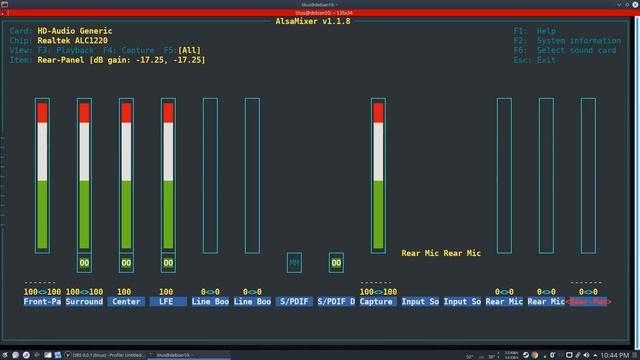Click Esc: Exit in the shortcut list
640x360 pixels.
[535, 60]
